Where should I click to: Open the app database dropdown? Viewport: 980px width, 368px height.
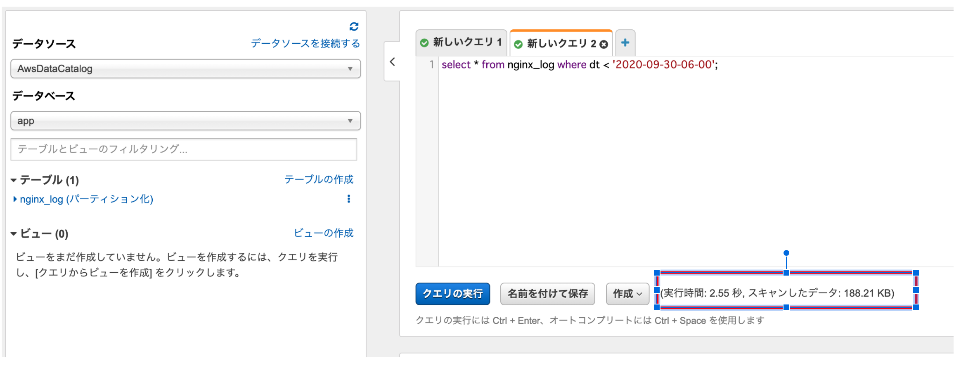(x=186, y=121)
